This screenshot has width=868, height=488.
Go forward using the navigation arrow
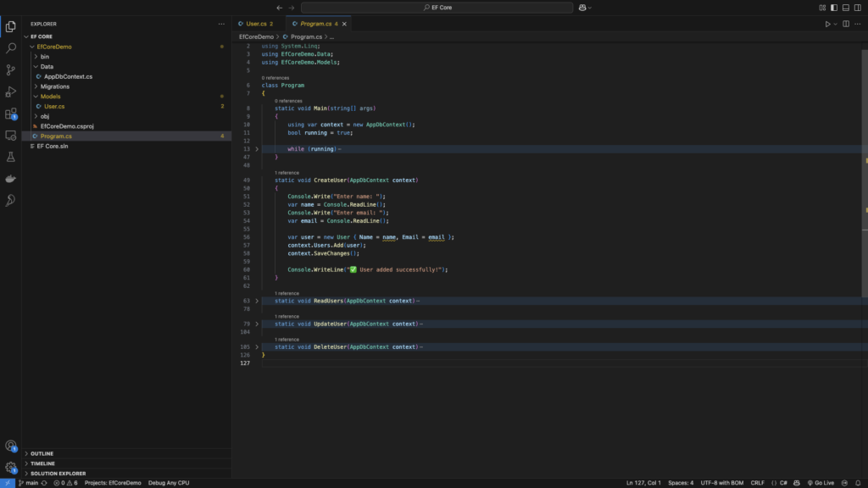292,8
